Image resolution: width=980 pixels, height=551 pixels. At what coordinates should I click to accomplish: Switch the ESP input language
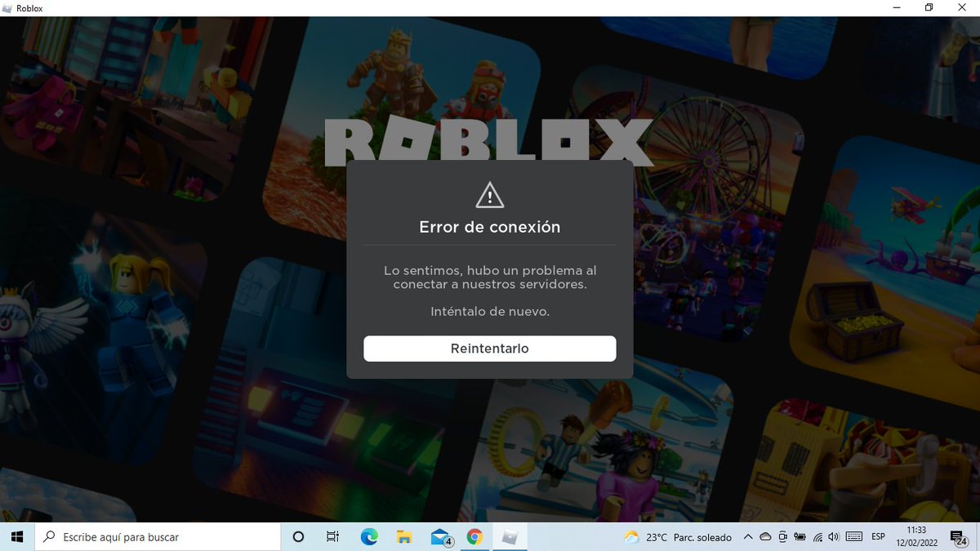point(878,537)
